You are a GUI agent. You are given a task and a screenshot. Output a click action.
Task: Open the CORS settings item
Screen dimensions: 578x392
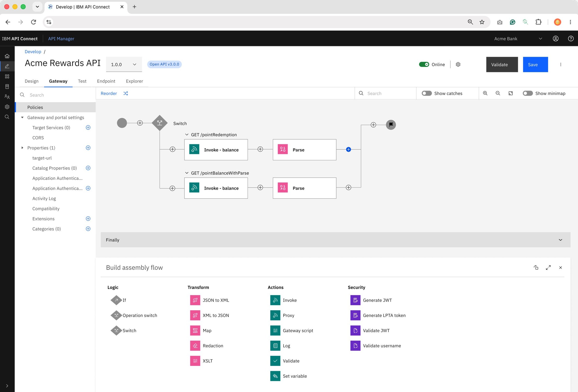pyautogui.click(x=38, y=138)
